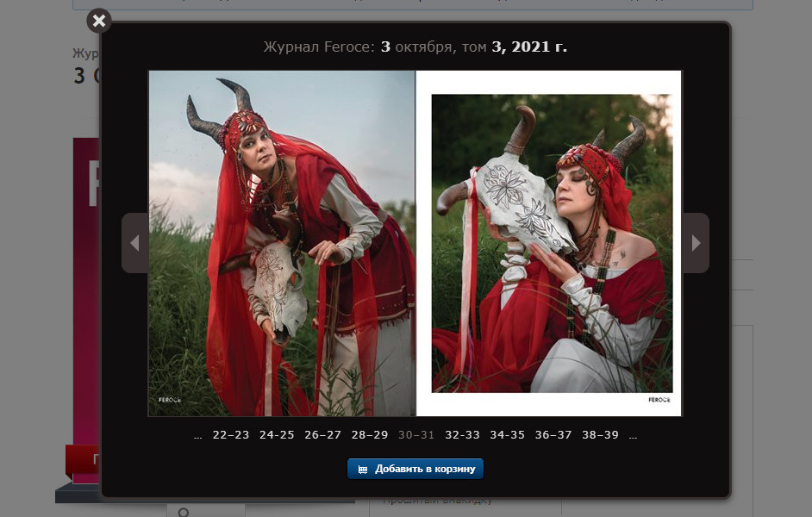Screen dimensions: 812x517
Task: Click the magnifier icon below the popup
Action: coord(183,512)
